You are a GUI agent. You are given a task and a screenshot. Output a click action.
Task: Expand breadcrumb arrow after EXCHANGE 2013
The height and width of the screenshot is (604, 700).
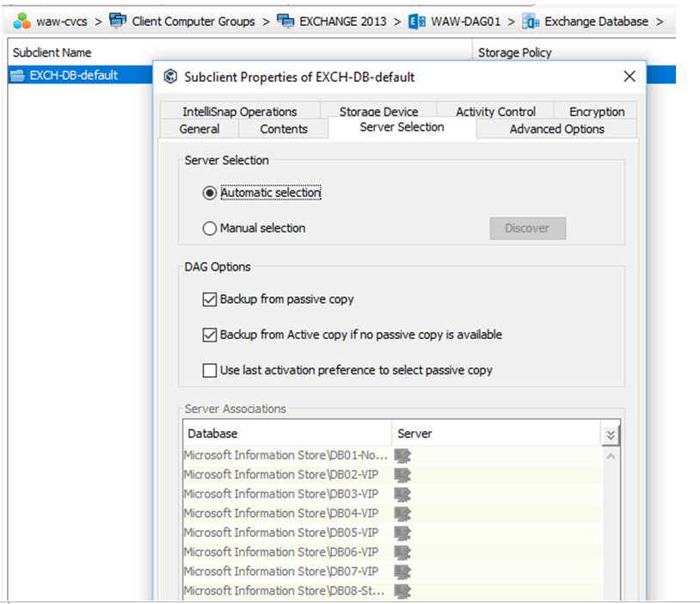pyautogui.click(x=397, y=22)
